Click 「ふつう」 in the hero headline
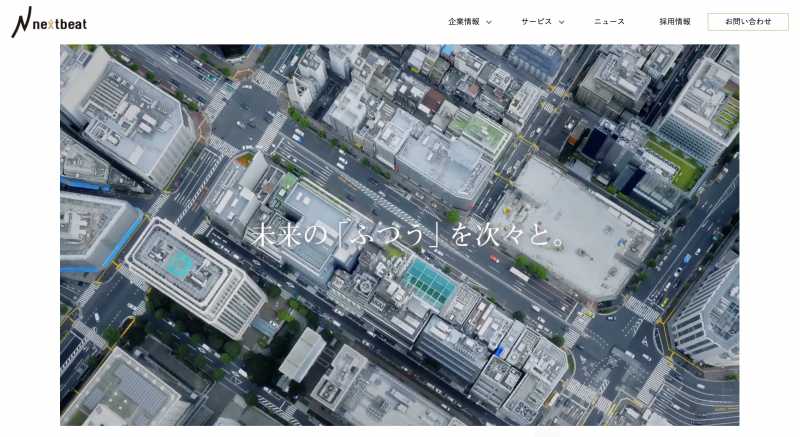The image size is (800, 437). click(383, 236)
